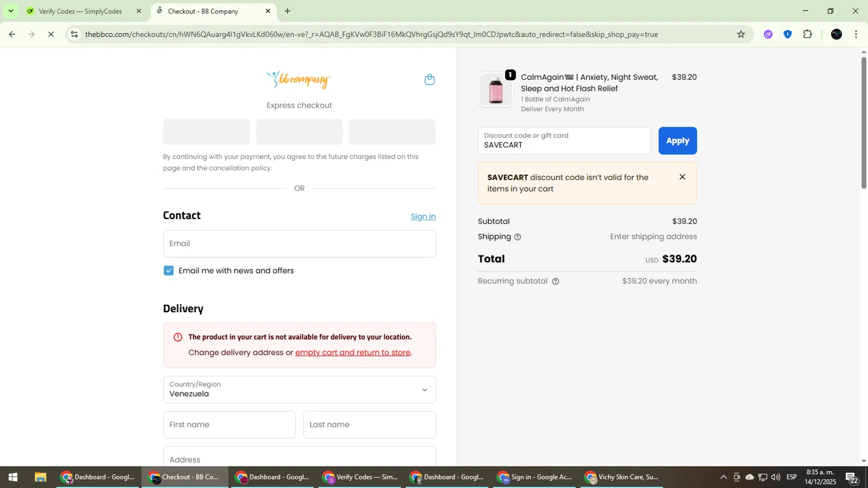Screen dimensions: 868x488
Task: Click the ESP language indicator
Action: pyautogui.click(x=792, y=477)
